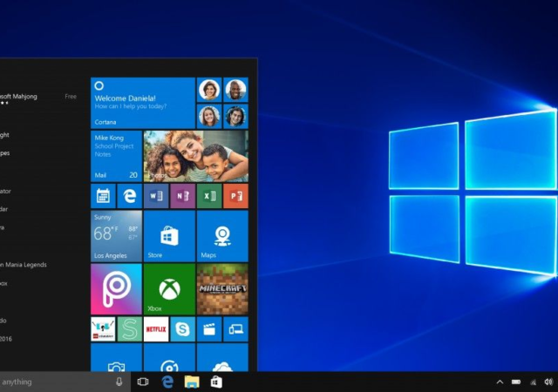Open the Cortana welcome tile
Viewport: 558px width, 392px height.
click(143, 103)
